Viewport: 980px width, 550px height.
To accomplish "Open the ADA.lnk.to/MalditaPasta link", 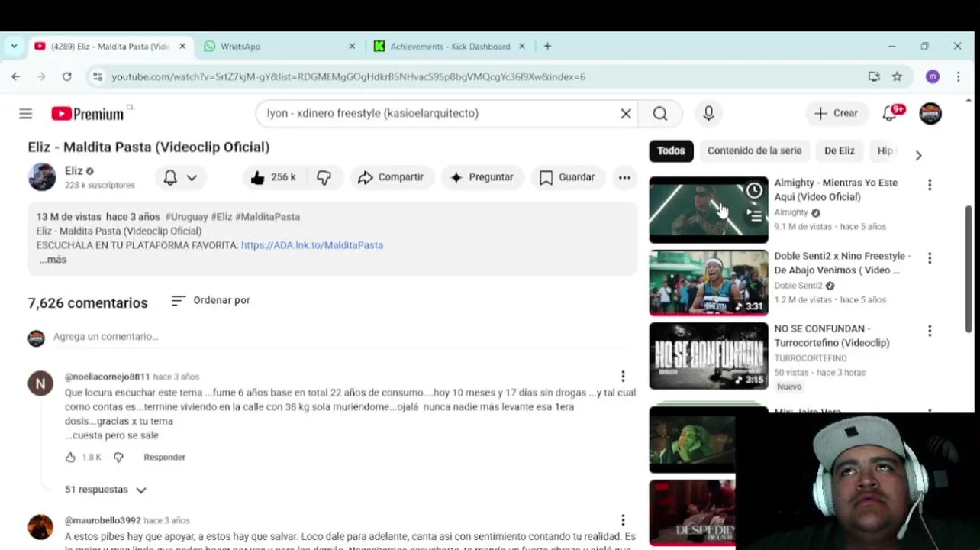I will [312, 245].
